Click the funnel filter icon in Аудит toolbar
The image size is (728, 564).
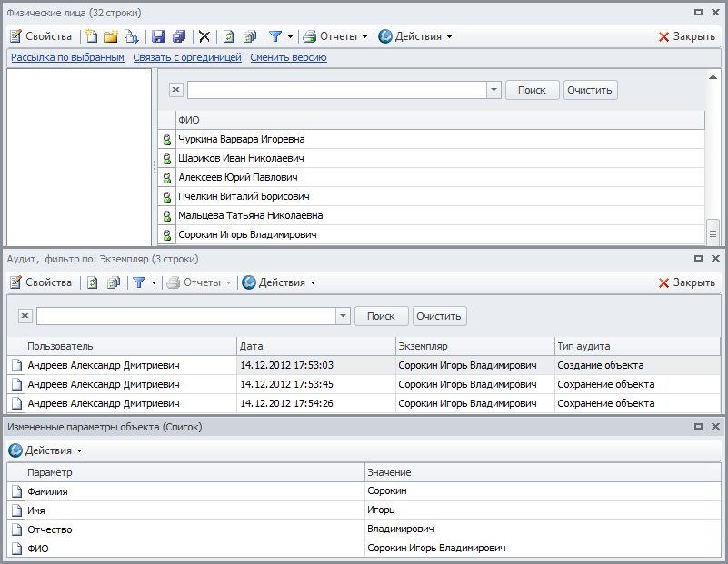pyautogui.click(x=138, y=282)
